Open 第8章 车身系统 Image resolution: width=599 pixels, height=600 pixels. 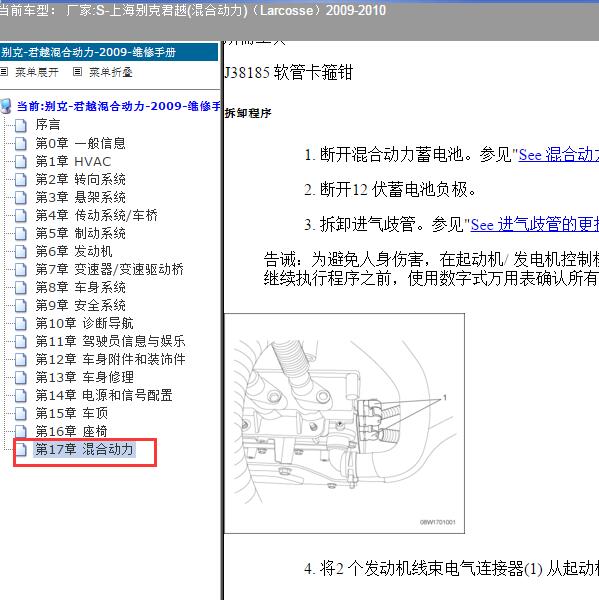(80, 287)
